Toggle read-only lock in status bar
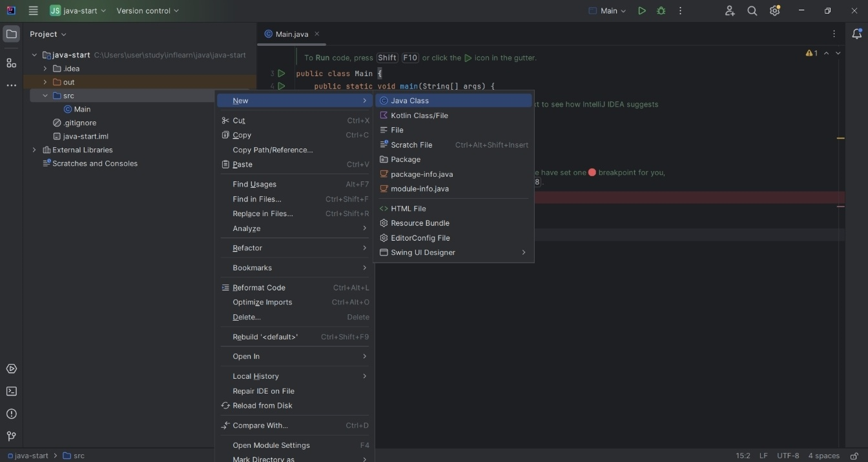868x462 pixels. (x=854, y=456)
